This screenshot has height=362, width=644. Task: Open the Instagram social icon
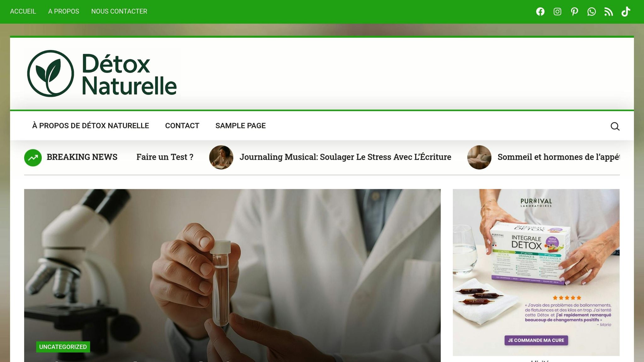coord(557,12)
